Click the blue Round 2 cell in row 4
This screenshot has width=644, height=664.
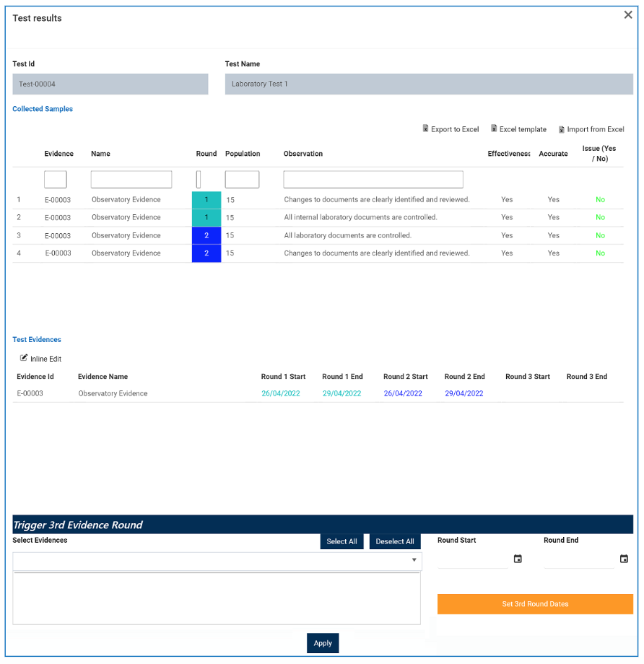206,253
